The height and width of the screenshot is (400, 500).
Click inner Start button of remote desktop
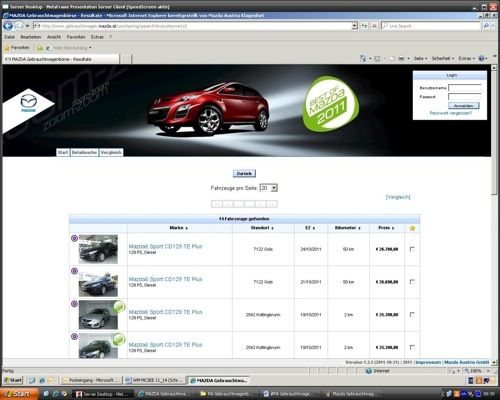coord(13,380)
